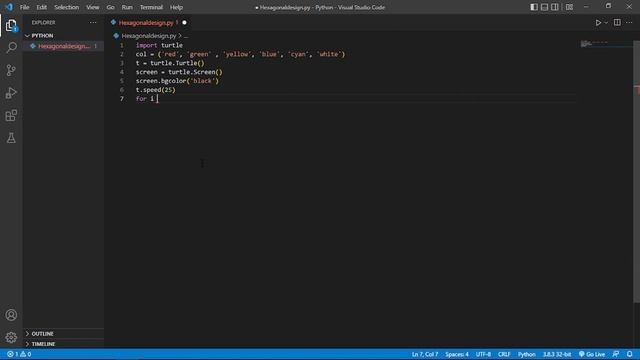Open the Testing flask icon
The height and width of the screenshot is (360, 640).
[x=11, y=138]
